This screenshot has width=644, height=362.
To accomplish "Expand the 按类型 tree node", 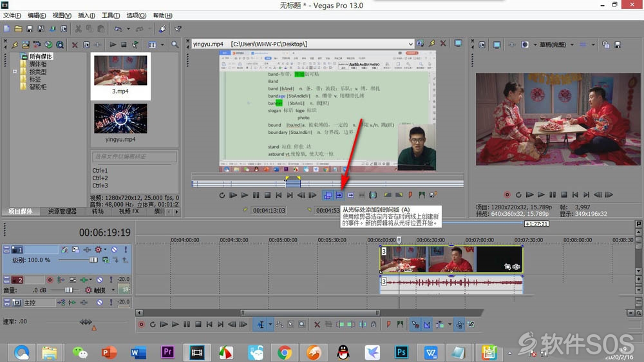I will (x=15, y=71).
